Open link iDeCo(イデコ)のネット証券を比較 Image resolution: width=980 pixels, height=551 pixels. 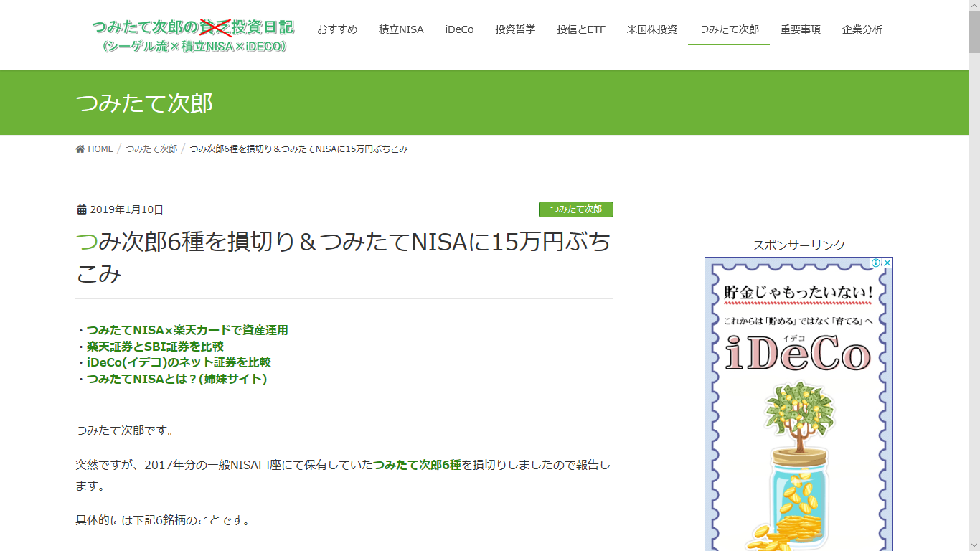[x=179, y=362]
